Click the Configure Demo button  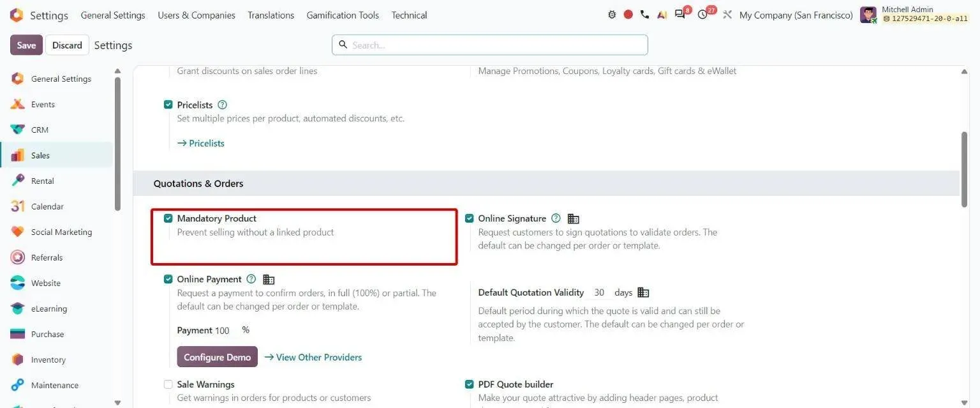[x=218, y=357]
